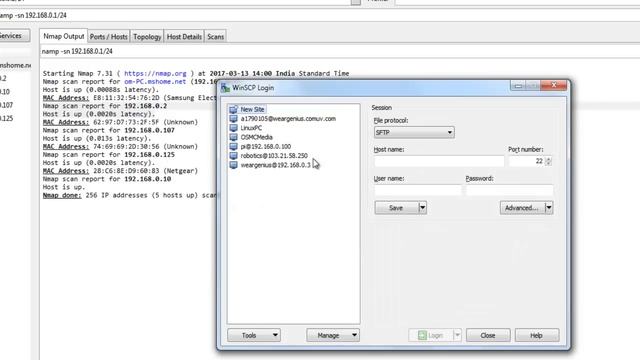Screen dimensions: 640x360
Task: Minimize the WinSCP Login window
Action: [518, 86]
